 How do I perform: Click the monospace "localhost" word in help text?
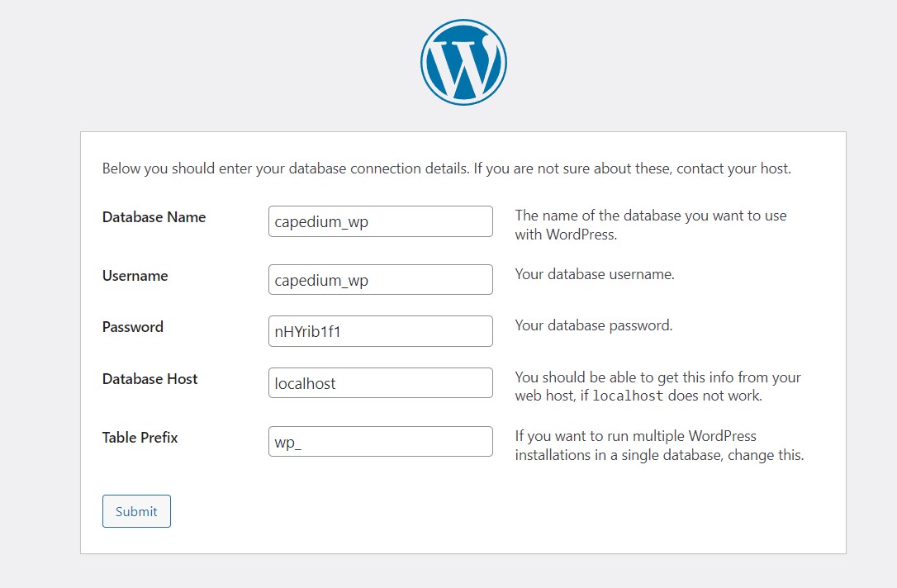click(628, 396)
